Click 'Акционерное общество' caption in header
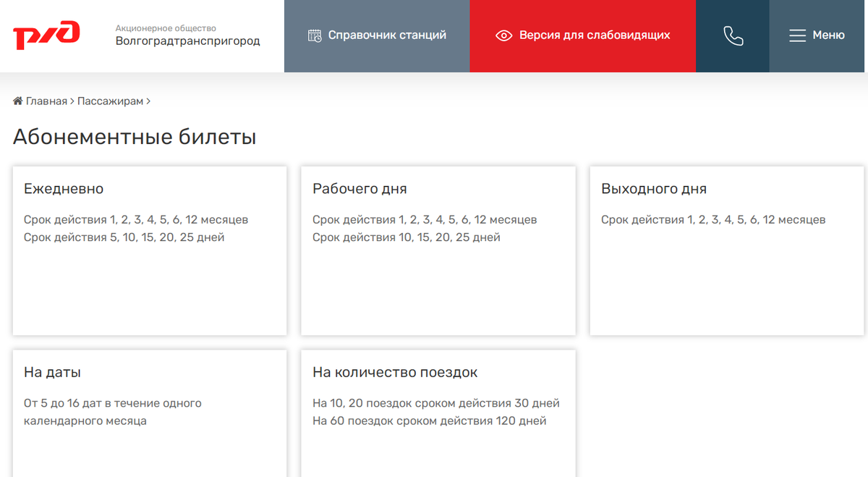868x477 pixels. tap(166, 28)
